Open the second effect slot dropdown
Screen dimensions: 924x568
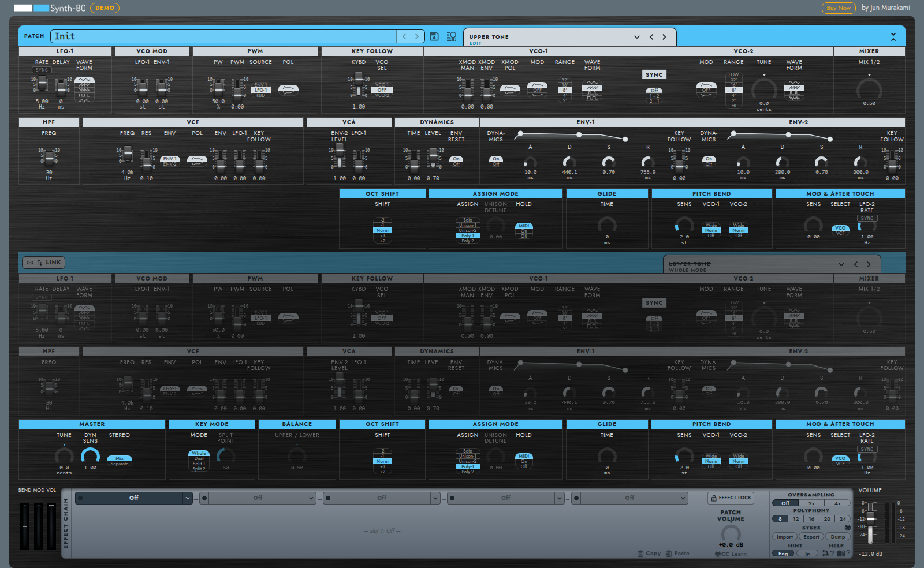[311, 498]
